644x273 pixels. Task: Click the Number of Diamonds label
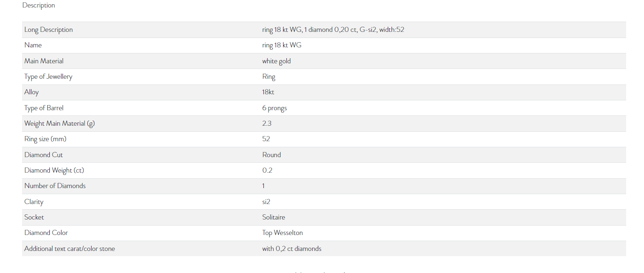point(55,186)
